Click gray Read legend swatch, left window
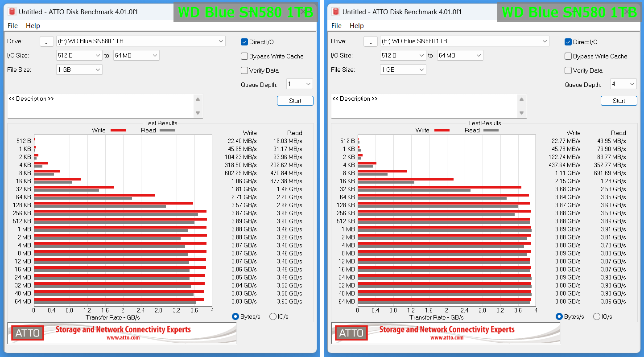 pos(167,130)
